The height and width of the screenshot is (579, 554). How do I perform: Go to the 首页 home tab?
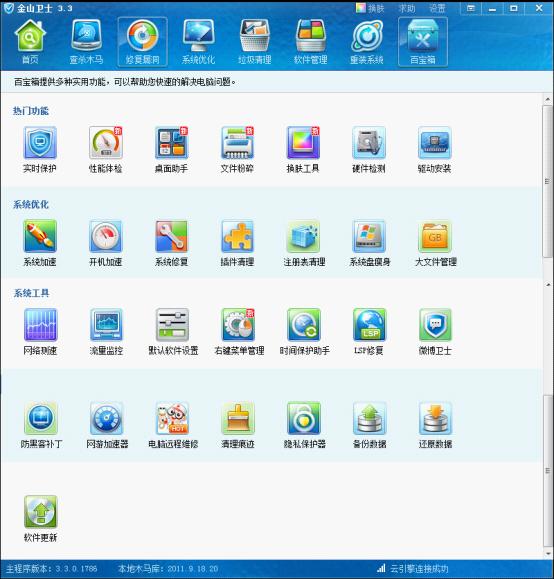[30, 42]
